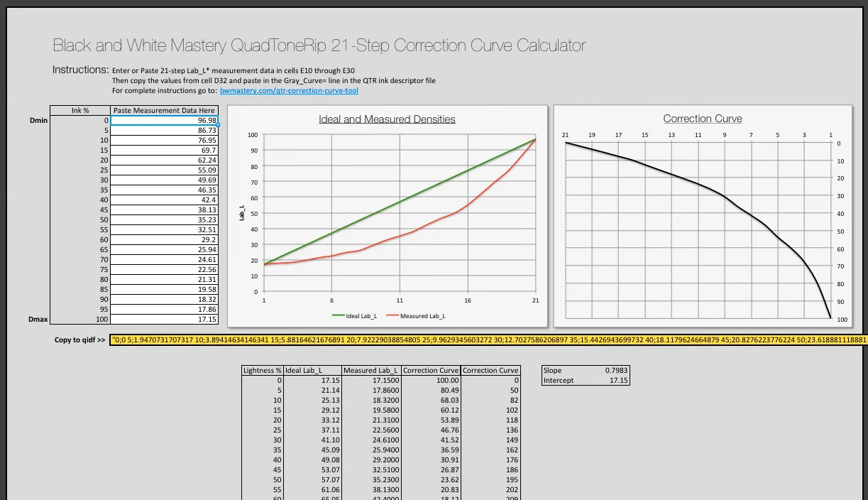868x500 pixels.
Task: Click measurement cell containing 62.24
Action: click(165, 161)
